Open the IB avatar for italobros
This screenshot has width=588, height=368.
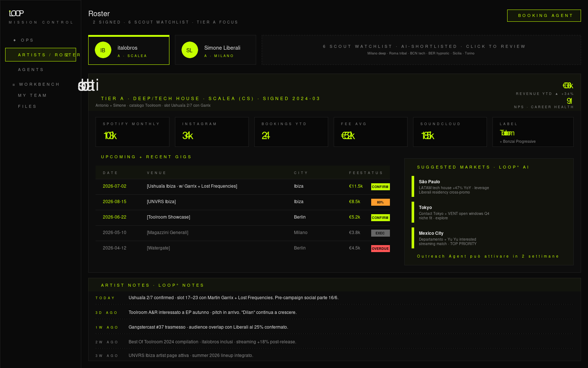click(x=103, y=50)
